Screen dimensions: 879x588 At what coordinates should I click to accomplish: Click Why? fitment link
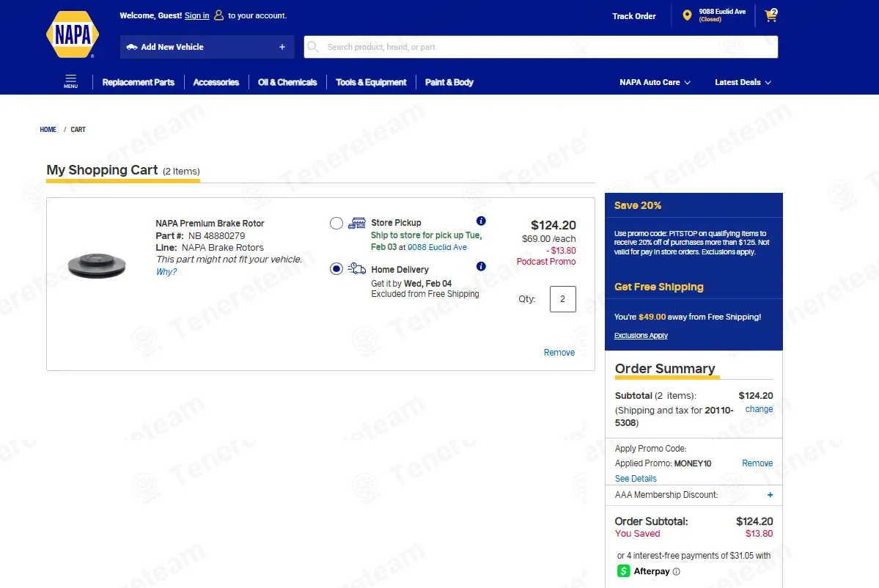[166, 272]
